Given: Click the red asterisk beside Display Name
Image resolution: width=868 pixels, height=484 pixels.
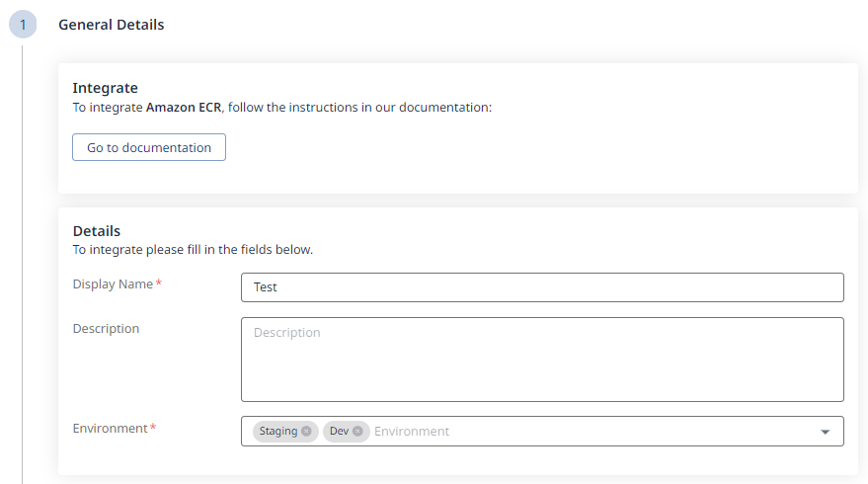Looking at the screenshot, I should tap(159, 283).
